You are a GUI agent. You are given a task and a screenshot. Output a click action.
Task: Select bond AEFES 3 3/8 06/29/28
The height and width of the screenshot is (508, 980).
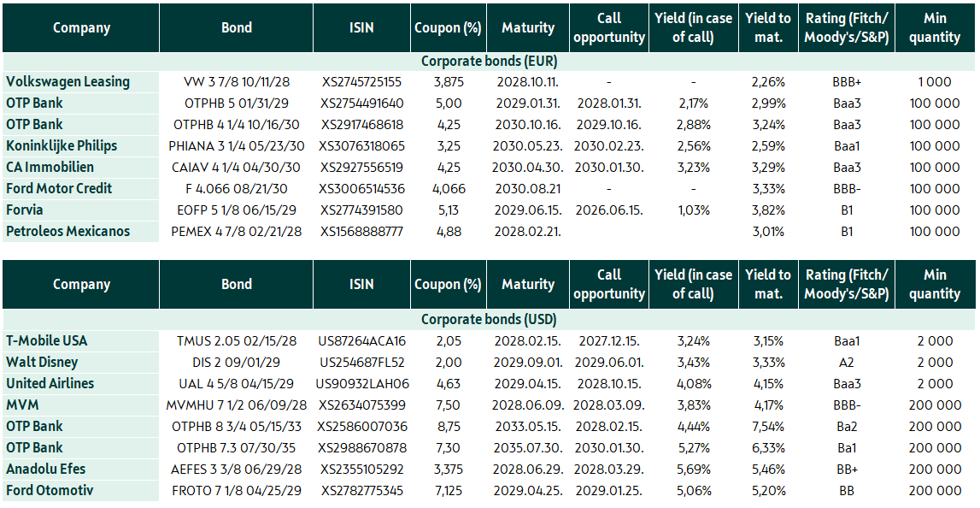tap(237, 469)
